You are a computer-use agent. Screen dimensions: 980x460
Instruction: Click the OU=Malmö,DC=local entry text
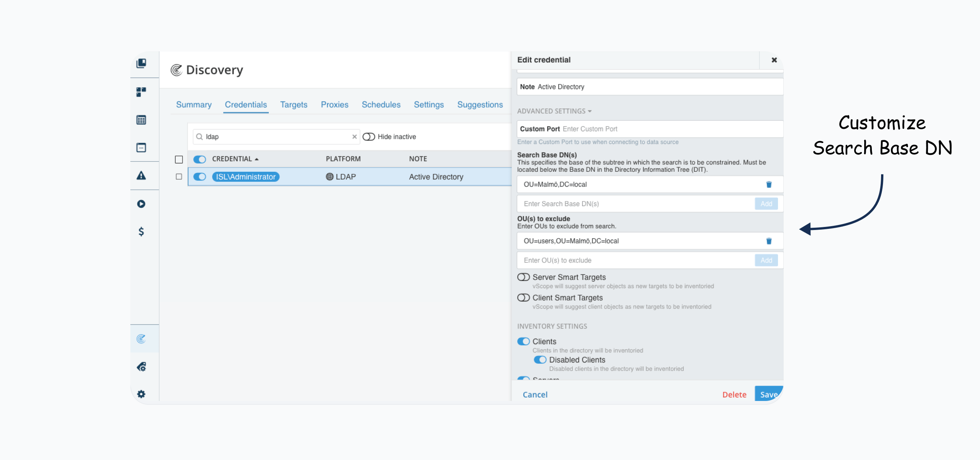click(x=555, y=184)
